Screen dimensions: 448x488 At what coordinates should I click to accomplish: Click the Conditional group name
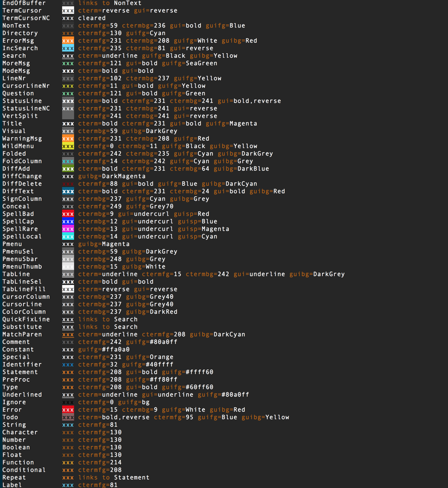tap(24, 470)
